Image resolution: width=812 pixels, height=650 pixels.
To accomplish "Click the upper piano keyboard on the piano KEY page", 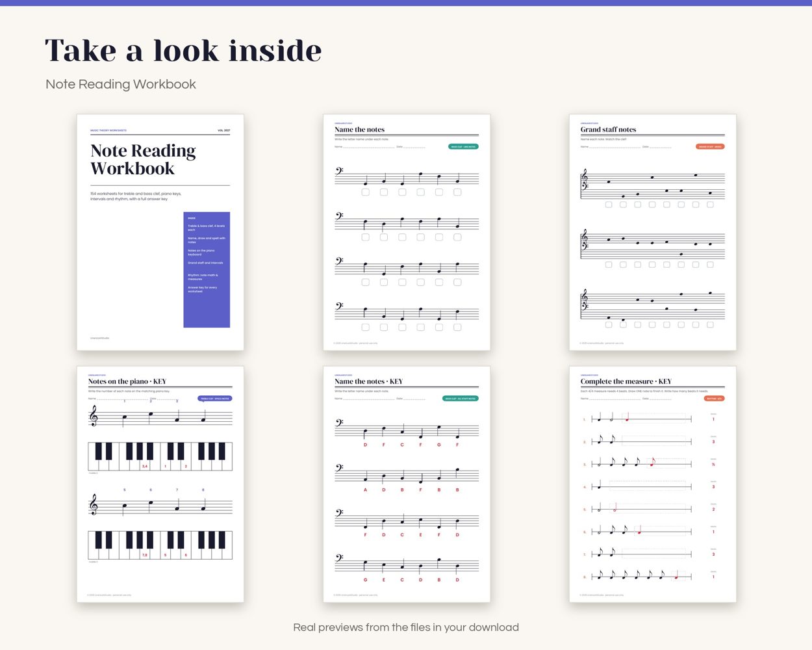I will (x=160, y=456).
